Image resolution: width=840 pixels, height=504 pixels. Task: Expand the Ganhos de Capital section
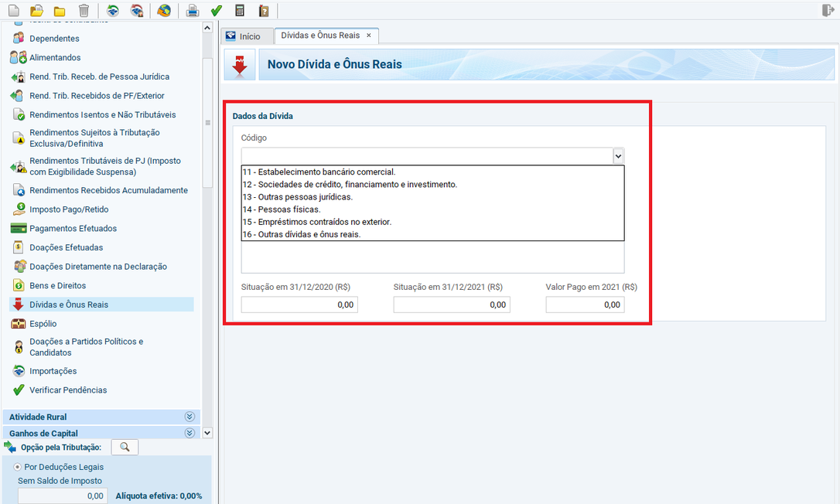[x=190, y=434]
